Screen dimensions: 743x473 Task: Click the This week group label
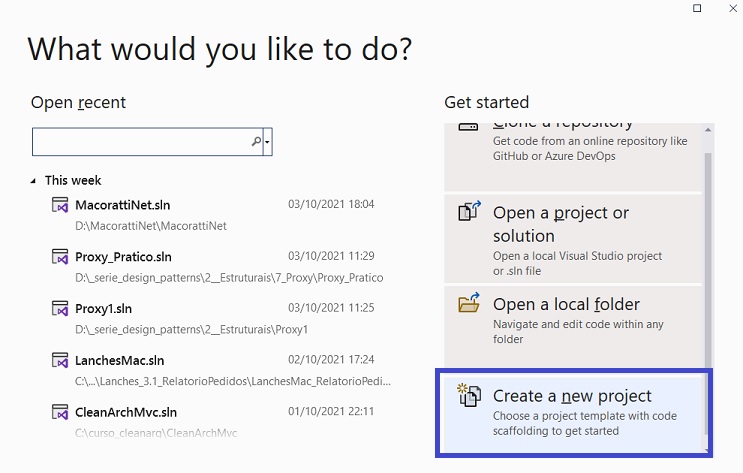(x=73, y=181)
